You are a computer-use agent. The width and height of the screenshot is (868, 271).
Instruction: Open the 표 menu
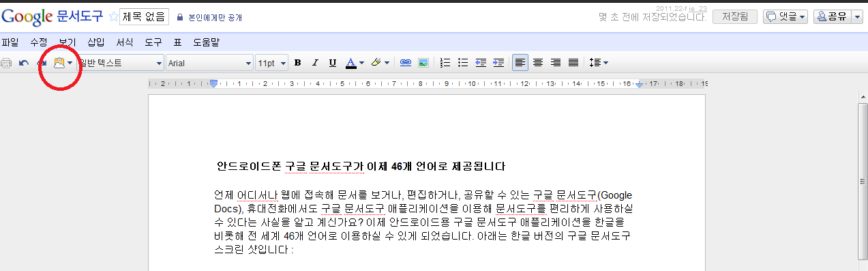[177, 42]
